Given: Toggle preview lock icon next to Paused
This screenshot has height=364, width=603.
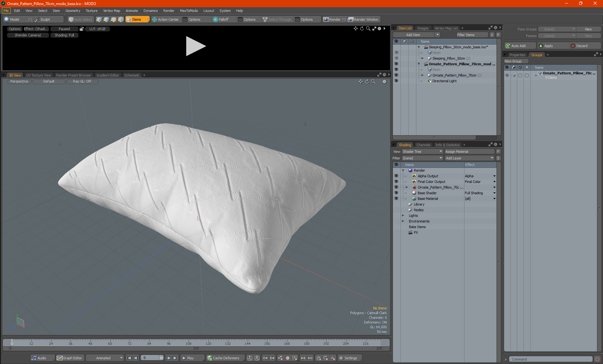Looking at the screenshot, I should click(82, 29).
